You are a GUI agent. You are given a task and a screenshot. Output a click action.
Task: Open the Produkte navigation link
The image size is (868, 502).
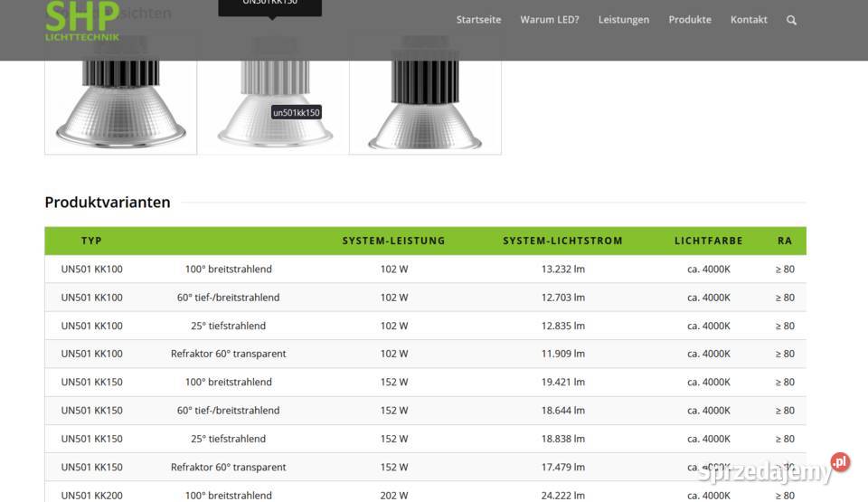(689, 20)
